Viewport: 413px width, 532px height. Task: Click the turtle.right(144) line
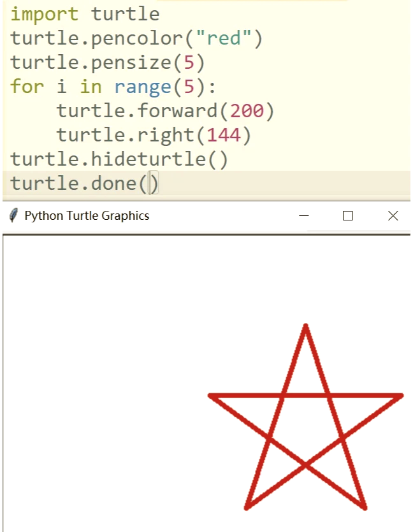[x=154, y=135]
